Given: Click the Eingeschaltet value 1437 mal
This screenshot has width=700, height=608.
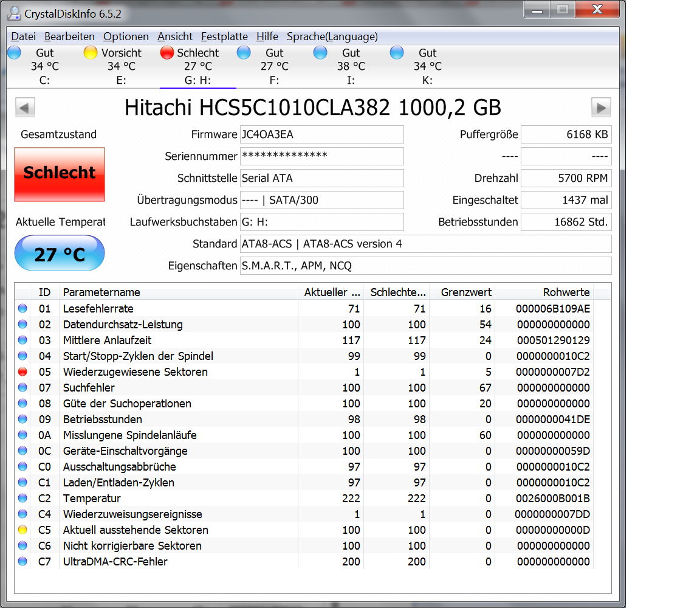Looking at the screenshot, I should point(566,200).
